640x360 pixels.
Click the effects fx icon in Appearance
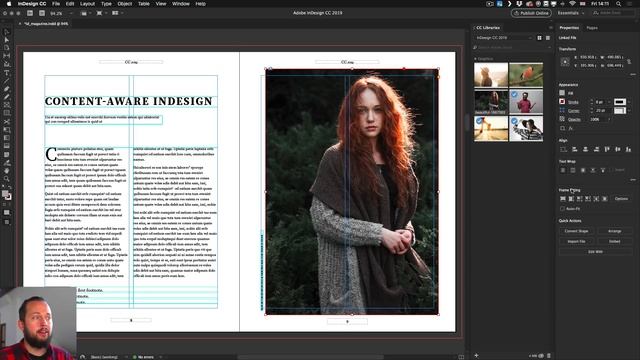pyautogui.click(x=571, y=129)
